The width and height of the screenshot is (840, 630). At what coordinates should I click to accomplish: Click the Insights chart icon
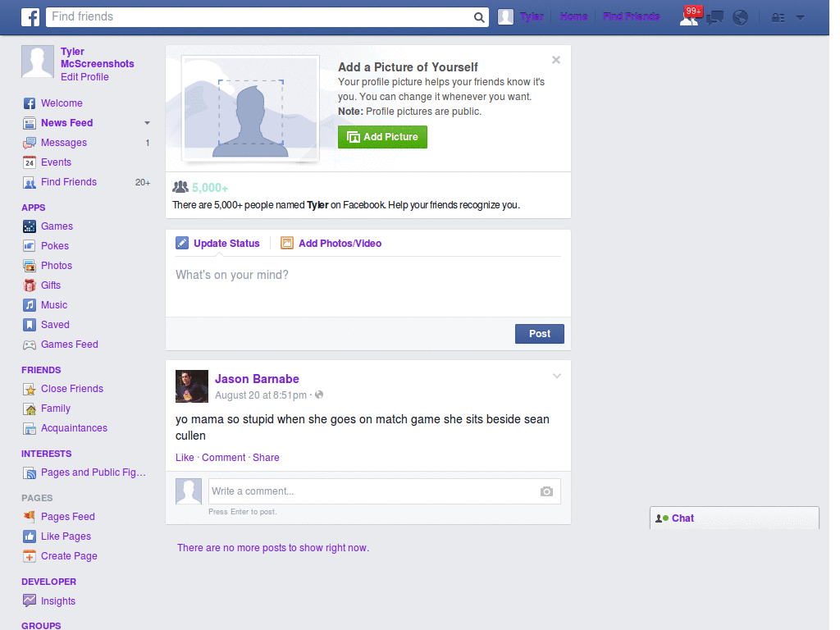(30, 600)
